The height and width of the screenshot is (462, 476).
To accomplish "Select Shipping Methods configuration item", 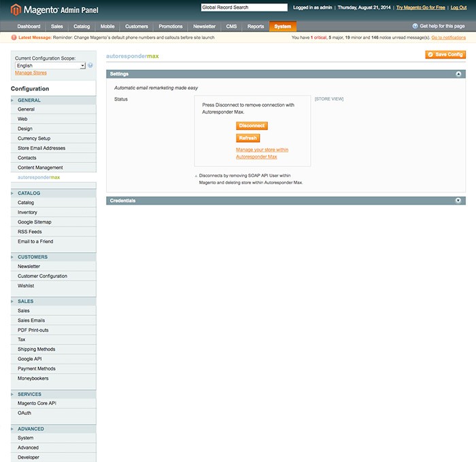I will click(x=54, y=349).
